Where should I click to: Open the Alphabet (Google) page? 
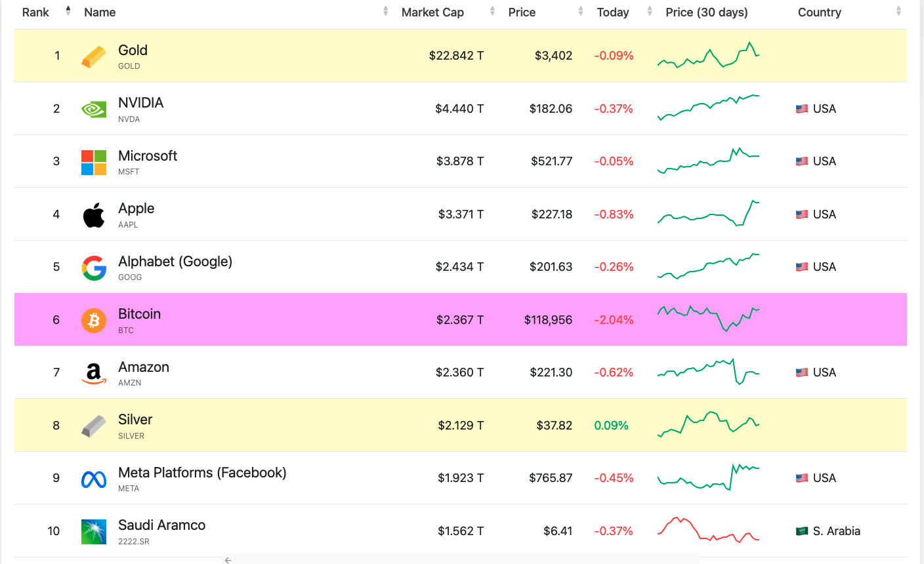[175, 261]
